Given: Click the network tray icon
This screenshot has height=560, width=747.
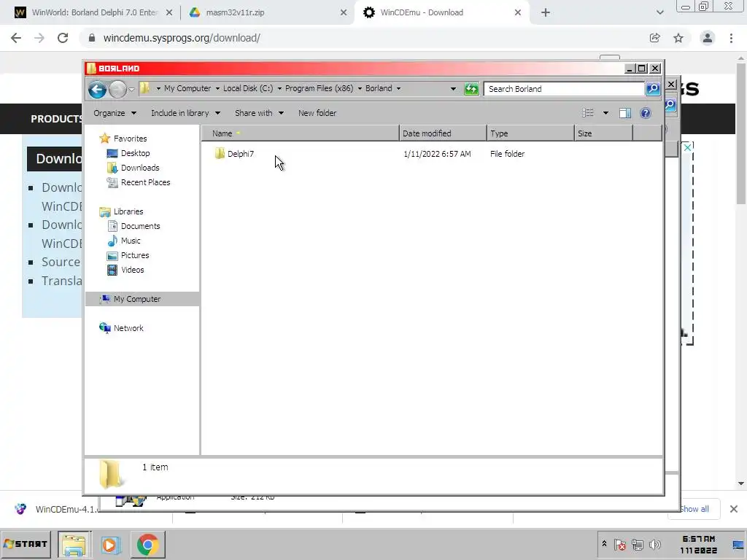Looking at the screenshot, I should 637,544.
